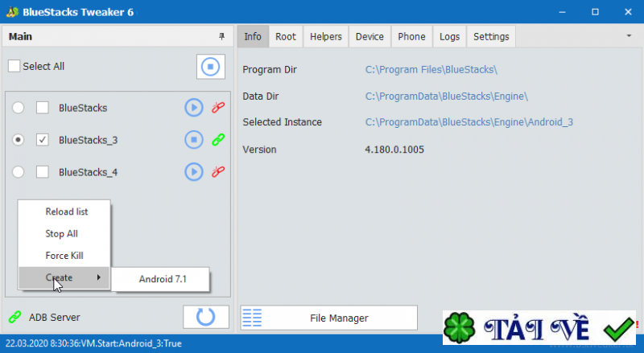Viewport: 644px width, 353px height.
Task: Open the Logs tab
Action: [449, 36]
